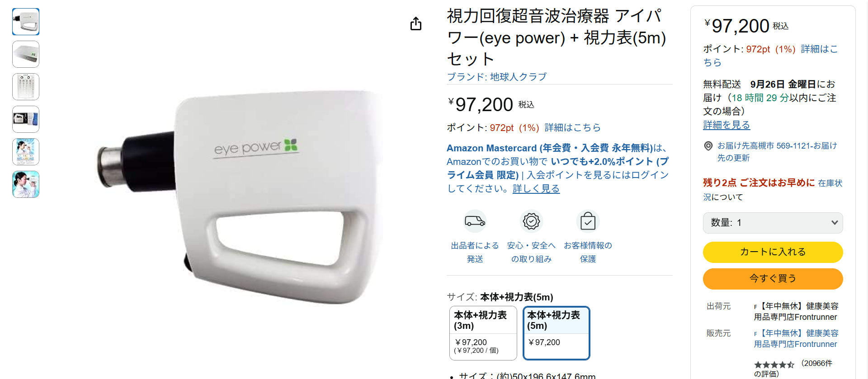
Task: View the thumbnail of woman using device
Action: pyautogui.click(x=26, y=184)
